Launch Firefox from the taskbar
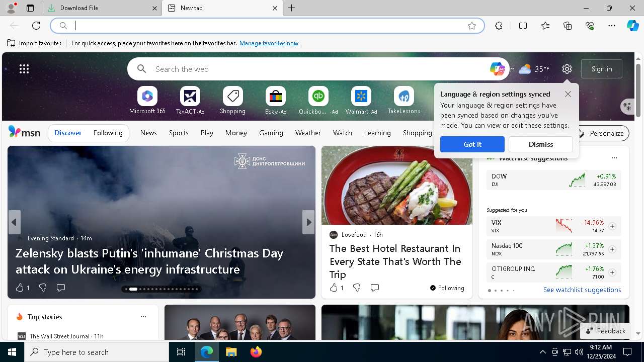 (x=256, y=352)
